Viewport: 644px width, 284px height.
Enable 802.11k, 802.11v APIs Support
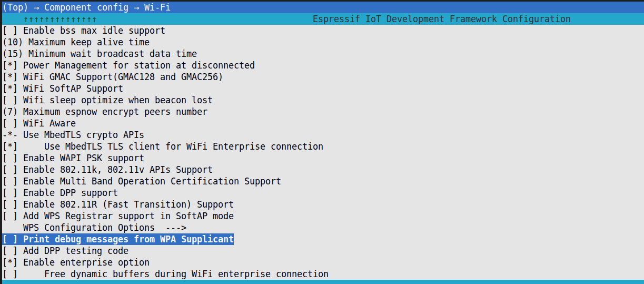(10, 170)
